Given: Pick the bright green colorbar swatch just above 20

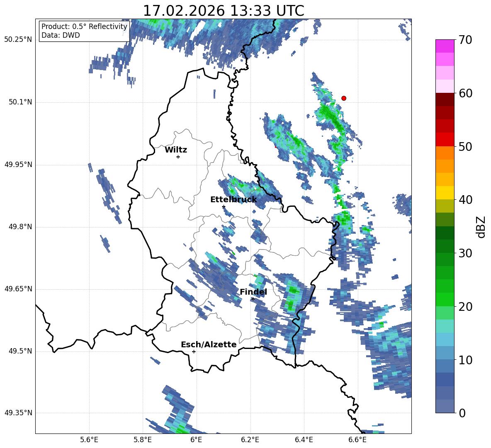Looking at the screenshot, I should click(445, 299).
